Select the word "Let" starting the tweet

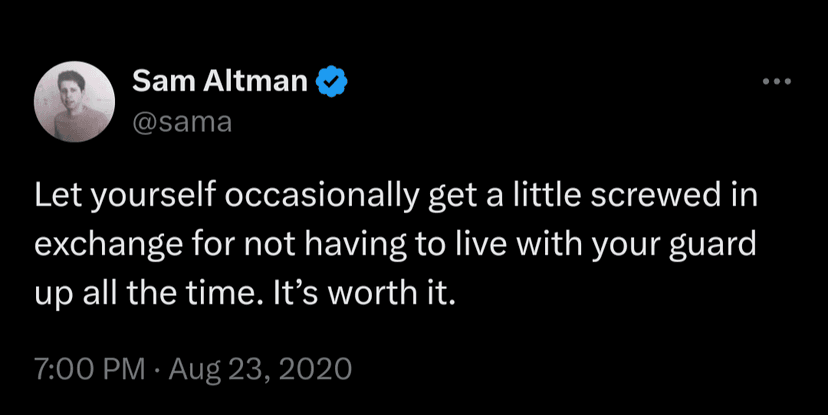[54, 198]
